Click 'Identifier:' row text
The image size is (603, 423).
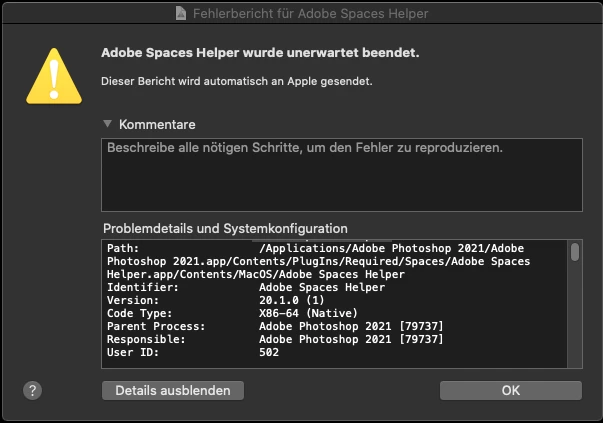[x=143, y=287]
